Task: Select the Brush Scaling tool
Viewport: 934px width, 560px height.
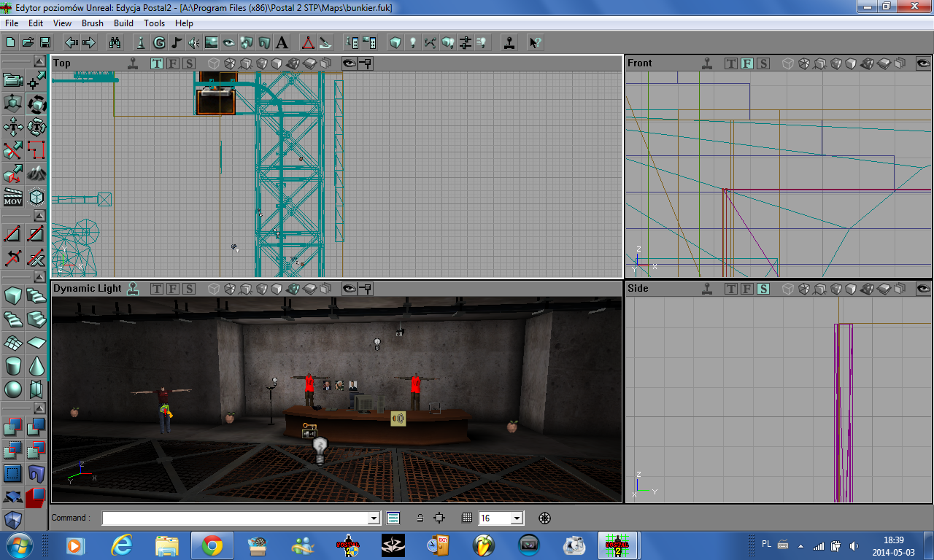Action: pos(13,104)
